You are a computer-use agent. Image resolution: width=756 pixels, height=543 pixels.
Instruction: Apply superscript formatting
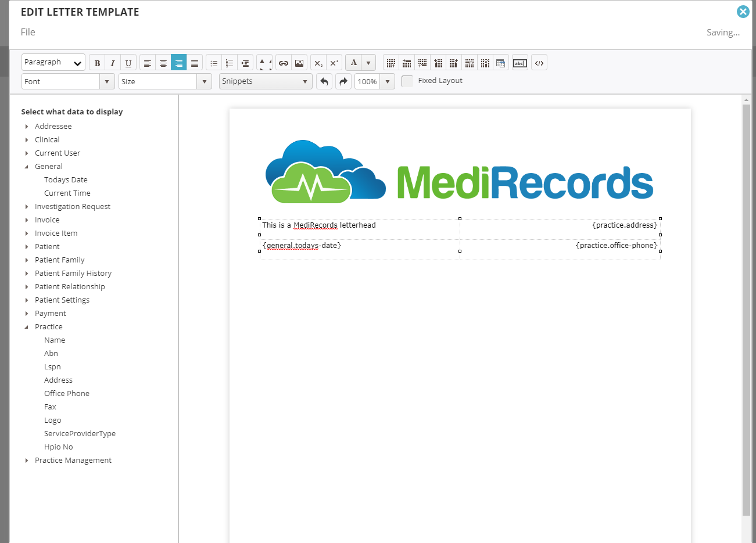[x=334, y=63]
